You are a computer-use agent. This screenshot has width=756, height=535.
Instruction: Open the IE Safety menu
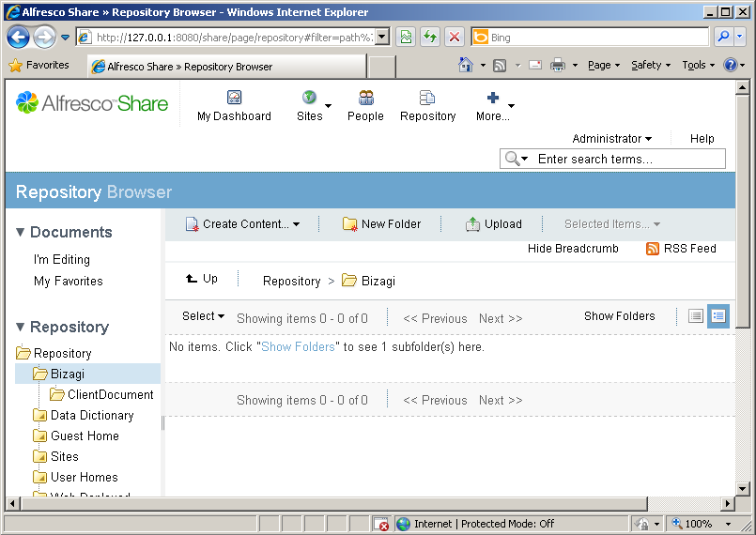pos(651,65)
